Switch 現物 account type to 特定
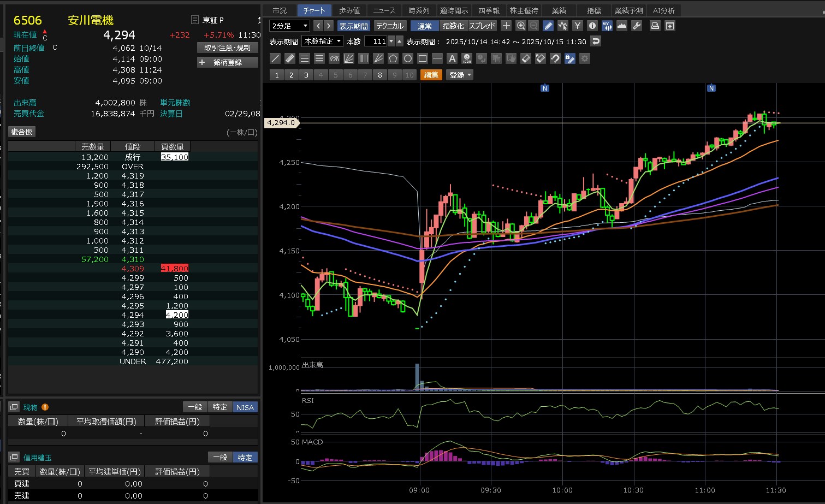The image size is (825, 504). pyautogui.click(x=220, y=407)
